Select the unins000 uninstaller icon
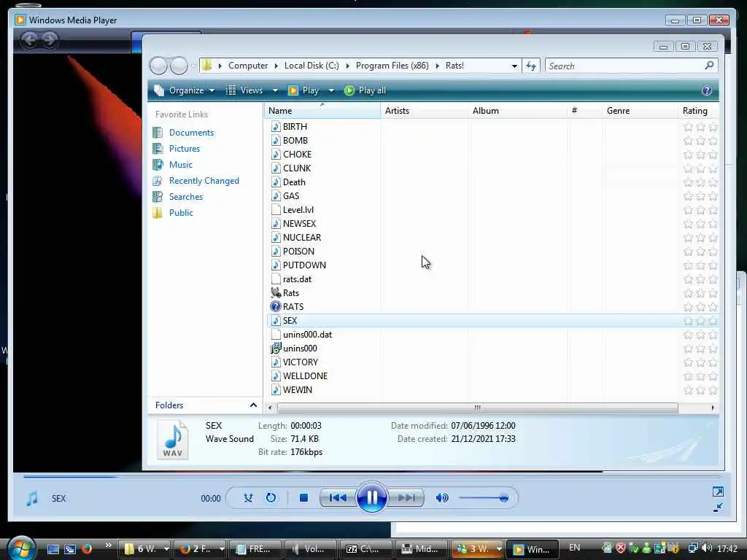The width and height of the screenshot is (747, 560). coord(276,348)
